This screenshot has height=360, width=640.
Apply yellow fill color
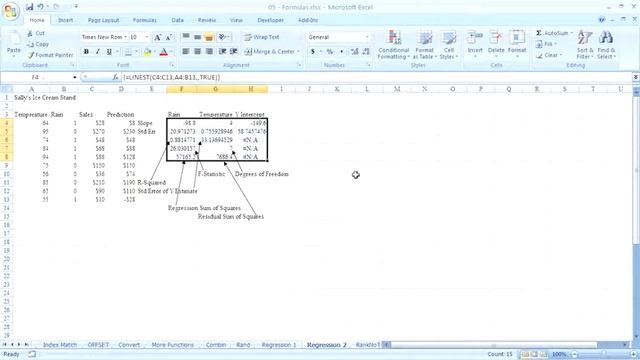147,52
